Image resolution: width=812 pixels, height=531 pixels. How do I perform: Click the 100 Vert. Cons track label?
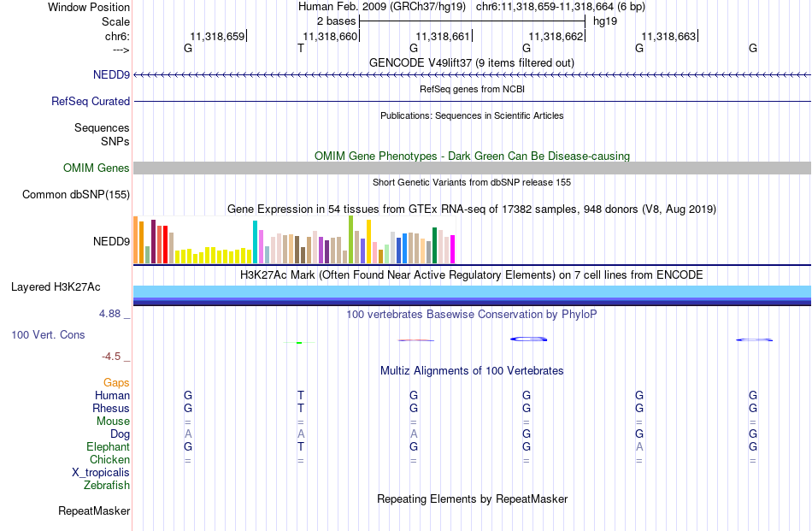[48, 334]
